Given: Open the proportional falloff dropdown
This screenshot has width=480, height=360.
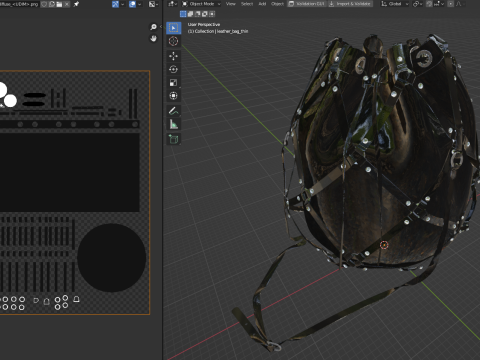Looking at the screenshot, I should 460,4.
